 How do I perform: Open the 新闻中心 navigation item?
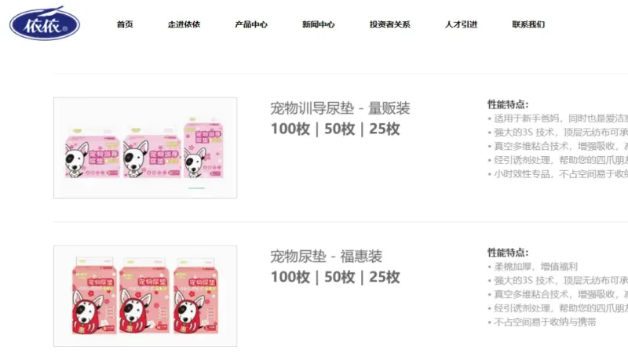[x=319, y=24]
